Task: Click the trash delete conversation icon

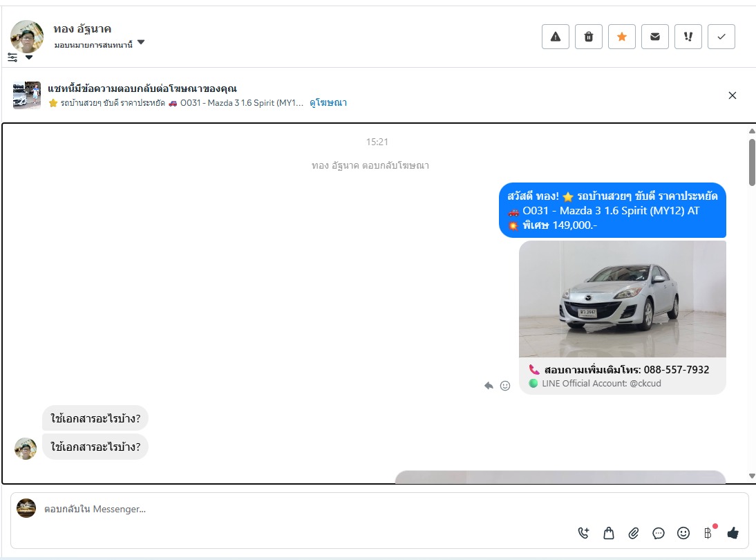Action: (x=589, y=37)
